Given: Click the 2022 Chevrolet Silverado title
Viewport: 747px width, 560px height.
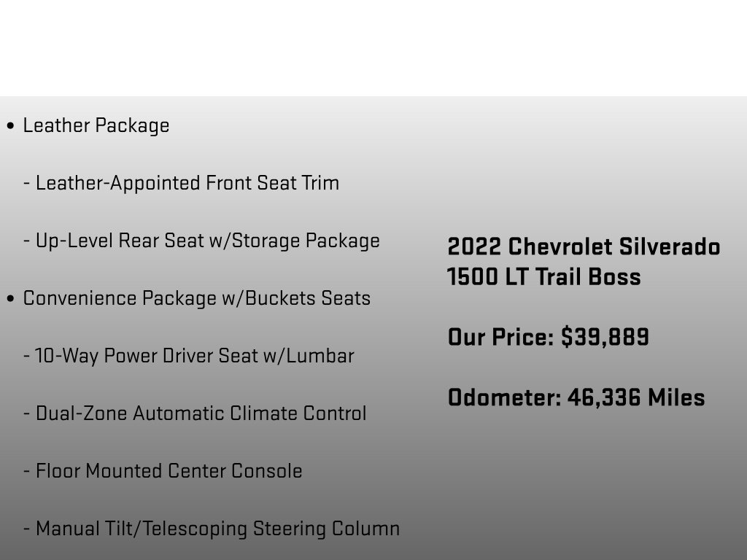Looking at the screenshot, I should [x=584, y=247].
